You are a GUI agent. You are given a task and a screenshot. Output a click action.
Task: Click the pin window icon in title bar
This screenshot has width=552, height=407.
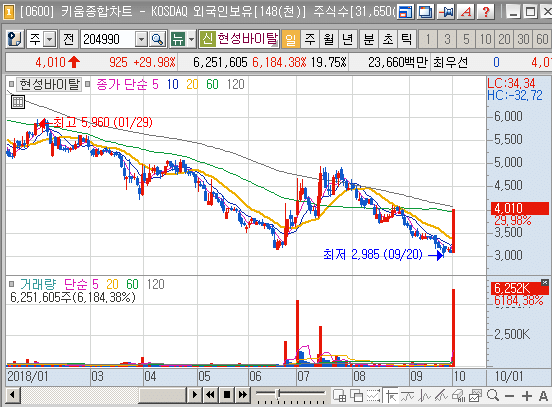(x=446, y=12)
